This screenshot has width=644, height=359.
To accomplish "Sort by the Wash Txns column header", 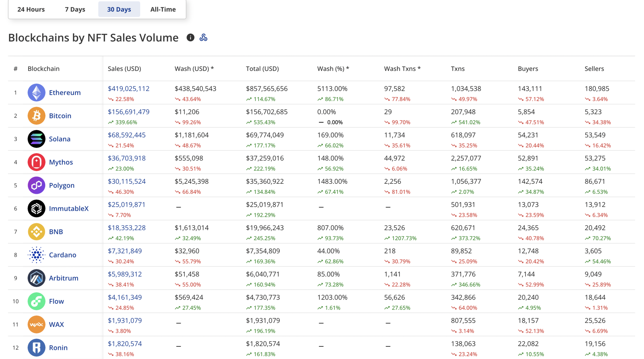I will tap(402, 69).
